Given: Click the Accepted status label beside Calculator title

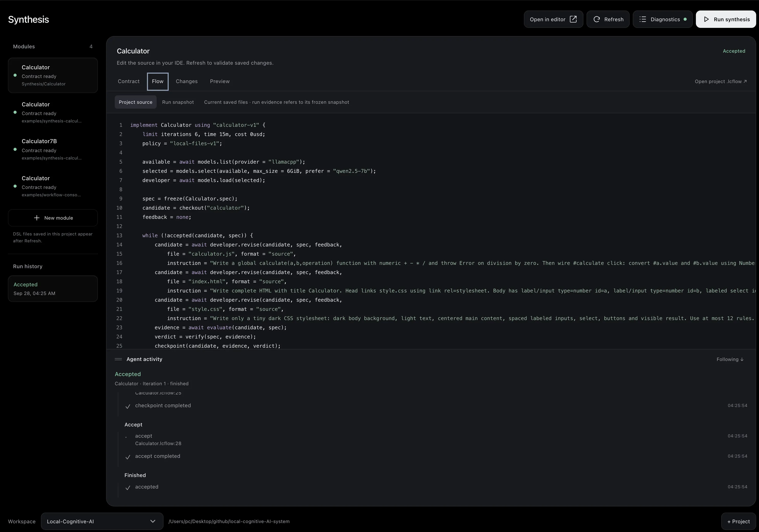Looking at the screenshot, I should pos(734,51).
